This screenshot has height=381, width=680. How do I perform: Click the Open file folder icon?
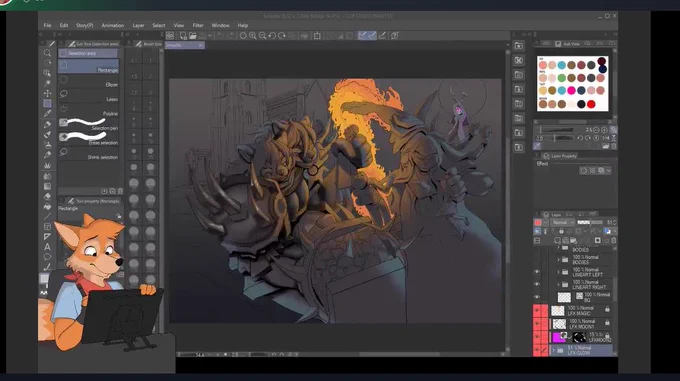(x=193, y=36)
